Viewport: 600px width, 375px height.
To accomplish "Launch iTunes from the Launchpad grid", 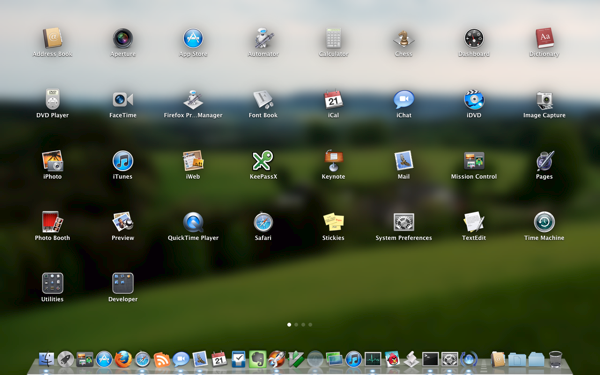I will (123, 161).
